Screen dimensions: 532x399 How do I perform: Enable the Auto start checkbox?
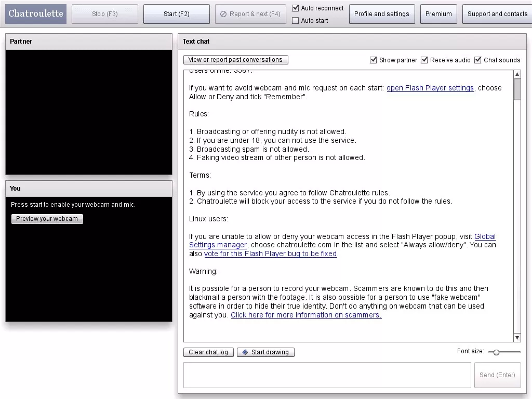pyautogui.click(x=296, y=20)
